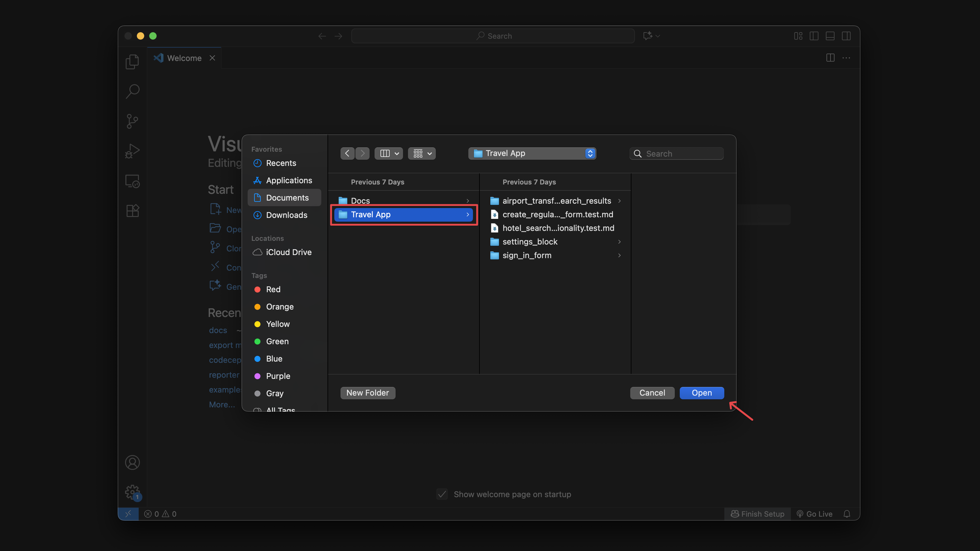Click the Accounts icon in the activity bar
This screenshot has height=551, width=980.
[132, 462]
